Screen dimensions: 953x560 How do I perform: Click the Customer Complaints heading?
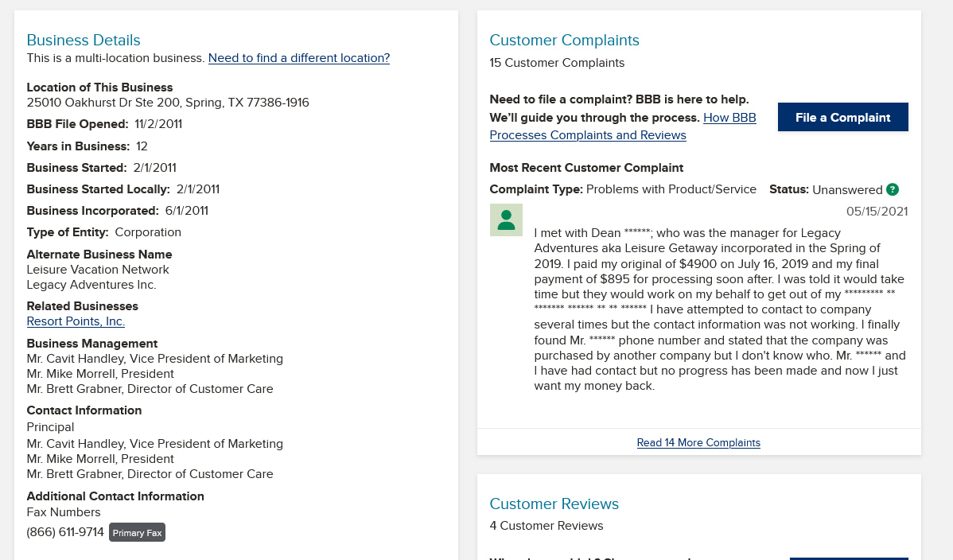click(564, 40)
